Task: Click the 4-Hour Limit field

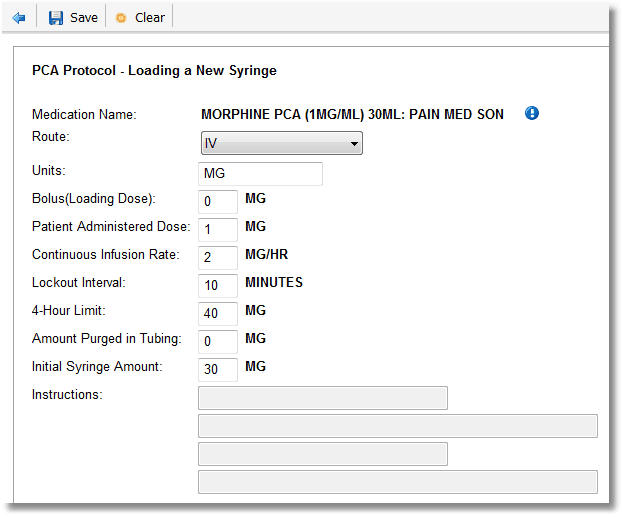Action: [x=218, y=314]
